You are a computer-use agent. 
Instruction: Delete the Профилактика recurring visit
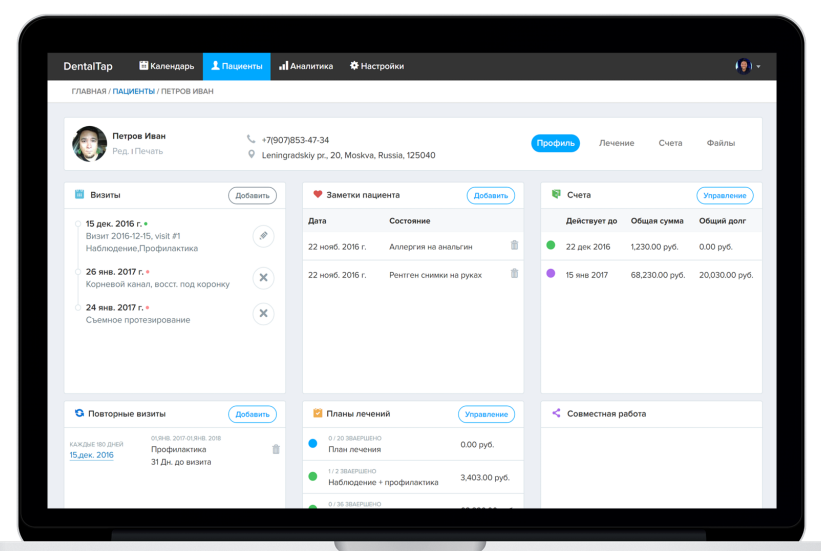(x=276, y=449)
